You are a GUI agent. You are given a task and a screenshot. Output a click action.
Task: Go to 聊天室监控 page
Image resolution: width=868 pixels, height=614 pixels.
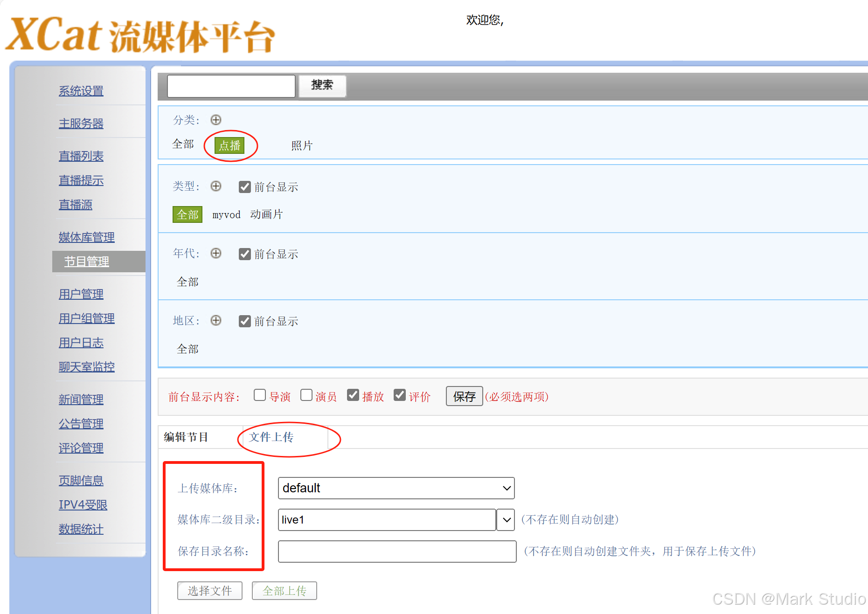coord(87,367)
